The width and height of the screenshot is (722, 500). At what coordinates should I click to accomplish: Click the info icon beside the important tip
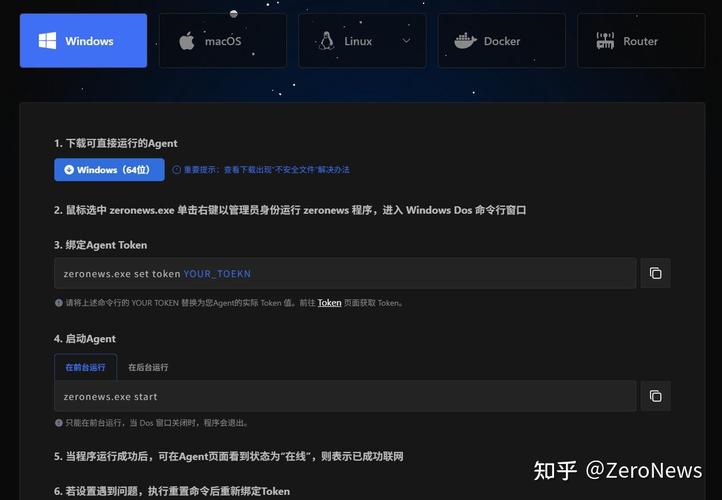[x=176, y=169]
